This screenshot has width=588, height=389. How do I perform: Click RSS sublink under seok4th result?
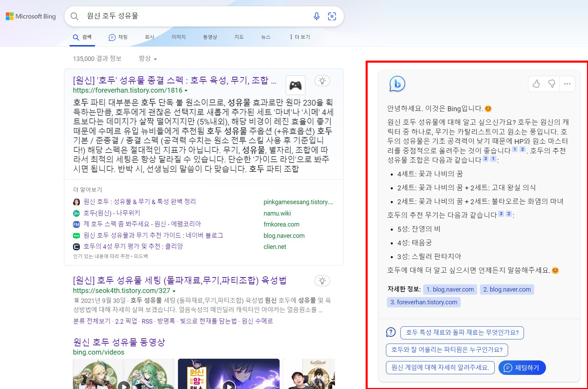click(x=147, y=321)
